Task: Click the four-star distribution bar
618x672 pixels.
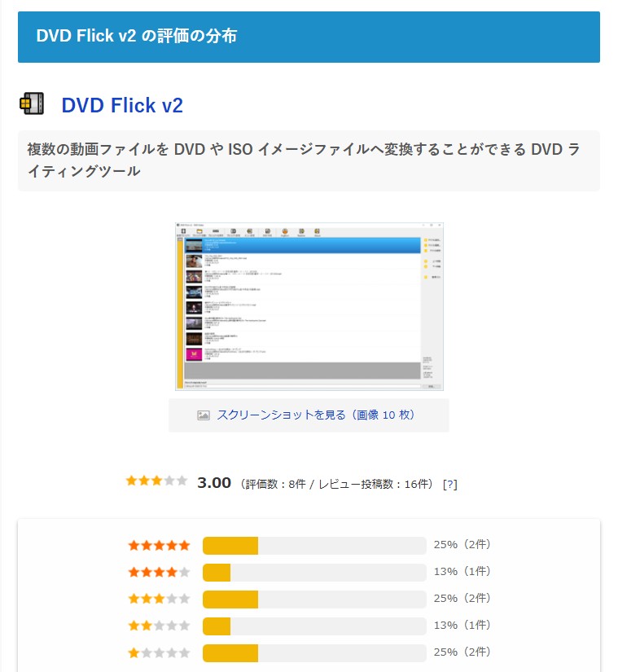Action: (x=314, y=573)
